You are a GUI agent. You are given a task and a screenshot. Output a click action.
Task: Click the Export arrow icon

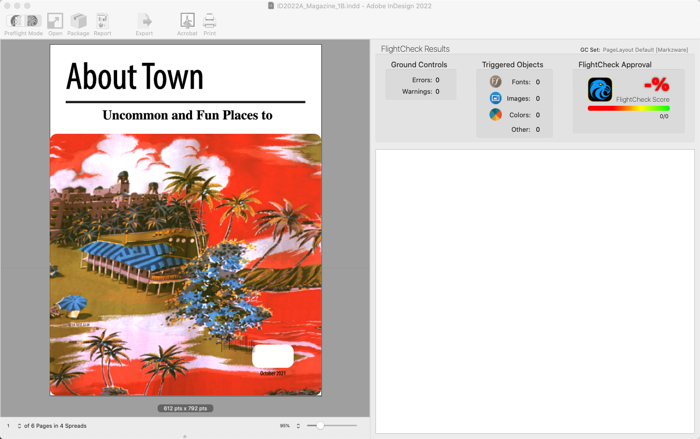[x=144, y=21]
